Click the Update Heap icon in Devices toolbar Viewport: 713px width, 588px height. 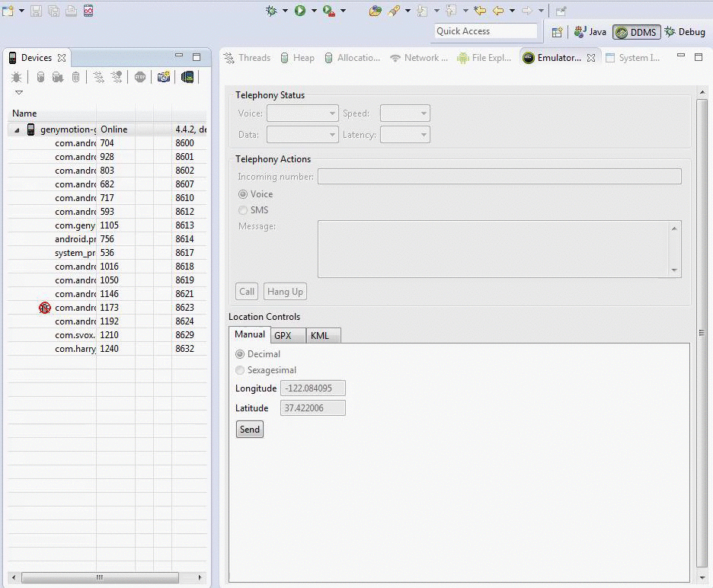(x=41, y=77)
